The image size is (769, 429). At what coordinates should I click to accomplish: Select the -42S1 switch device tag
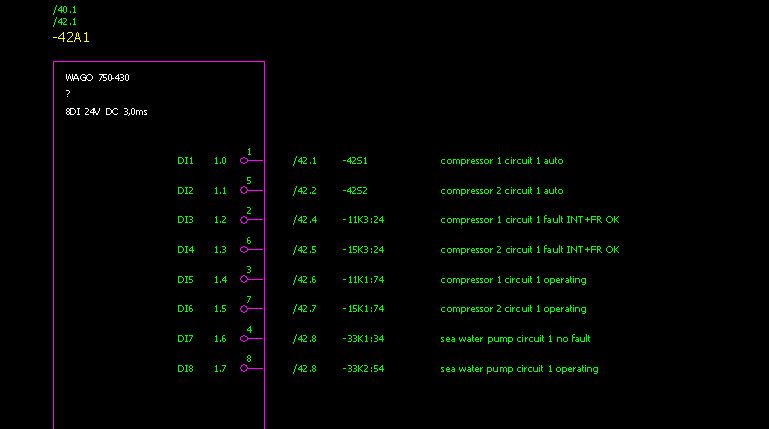pyautogui.click(x=354, y=160)
